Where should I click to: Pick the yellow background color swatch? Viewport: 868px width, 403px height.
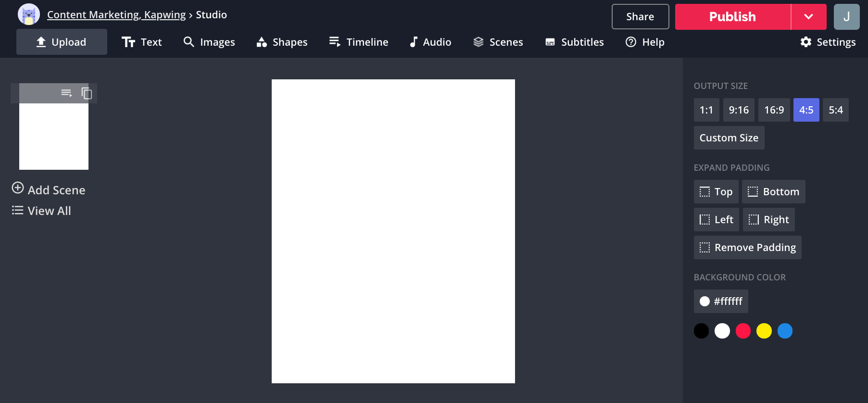[x=764, y=331]
